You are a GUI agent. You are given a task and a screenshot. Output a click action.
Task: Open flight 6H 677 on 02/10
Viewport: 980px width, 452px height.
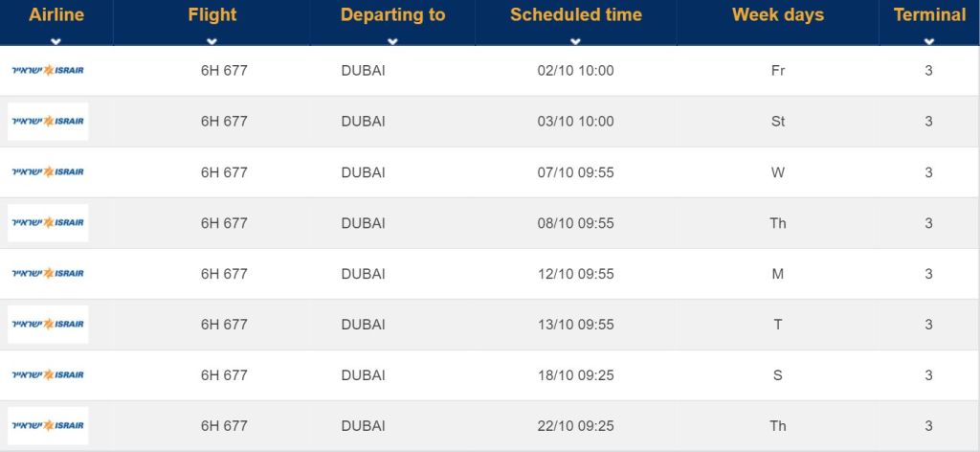[224, 71]
